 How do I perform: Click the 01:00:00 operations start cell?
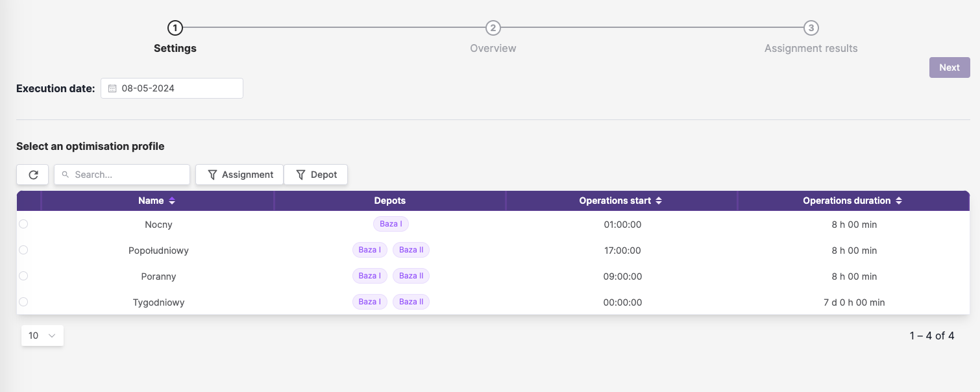(x=622, y=225)
